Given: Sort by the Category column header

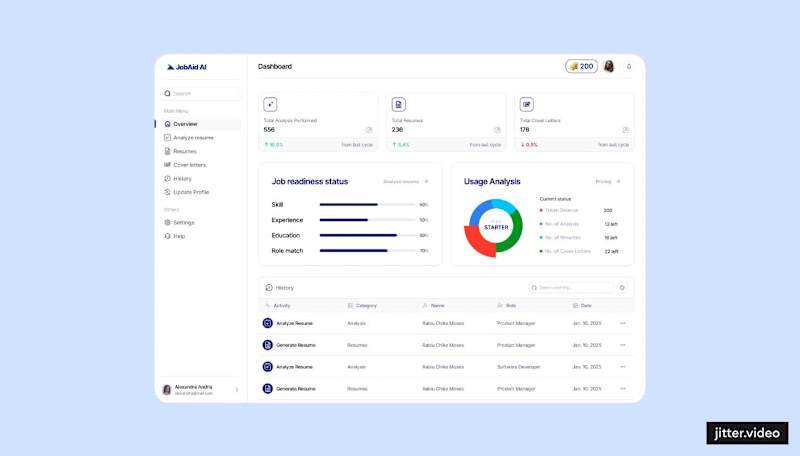Looking at the screenshot, I should click(362, 306).
